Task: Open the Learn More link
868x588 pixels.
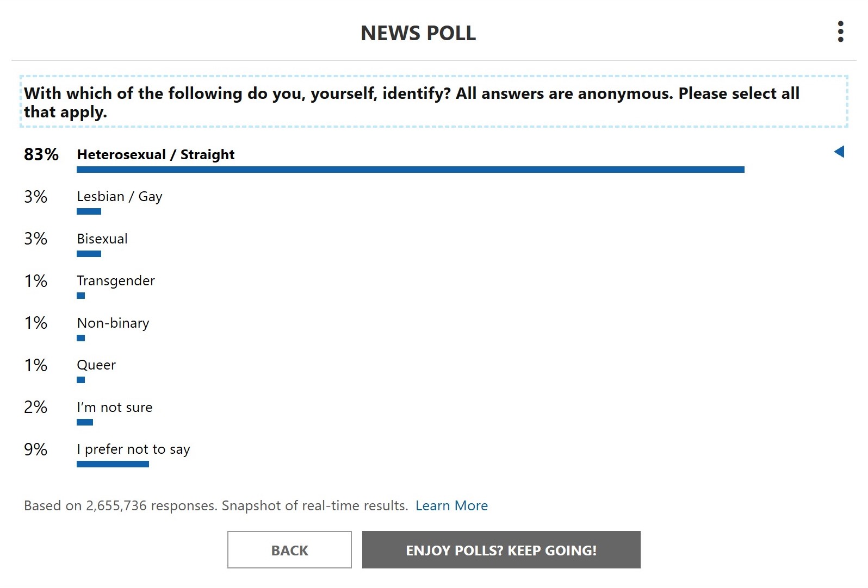Action: point(451,506)
